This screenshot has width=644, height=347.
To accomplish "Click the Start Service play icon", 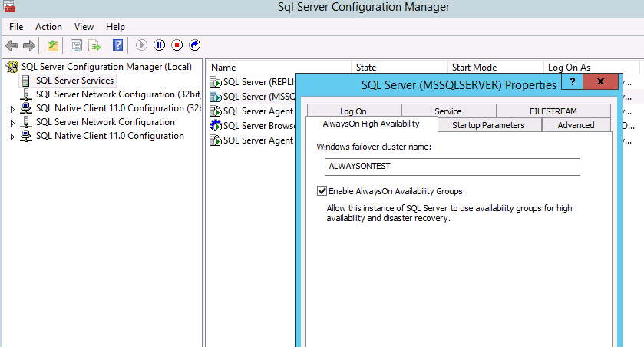I will pos(141,45).
